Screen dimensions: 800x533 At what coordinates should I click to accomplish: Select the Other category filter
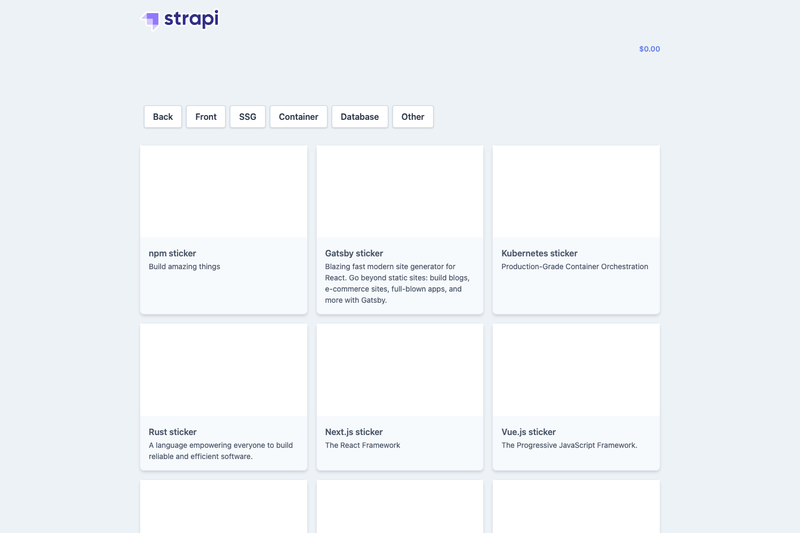point(413,117)
